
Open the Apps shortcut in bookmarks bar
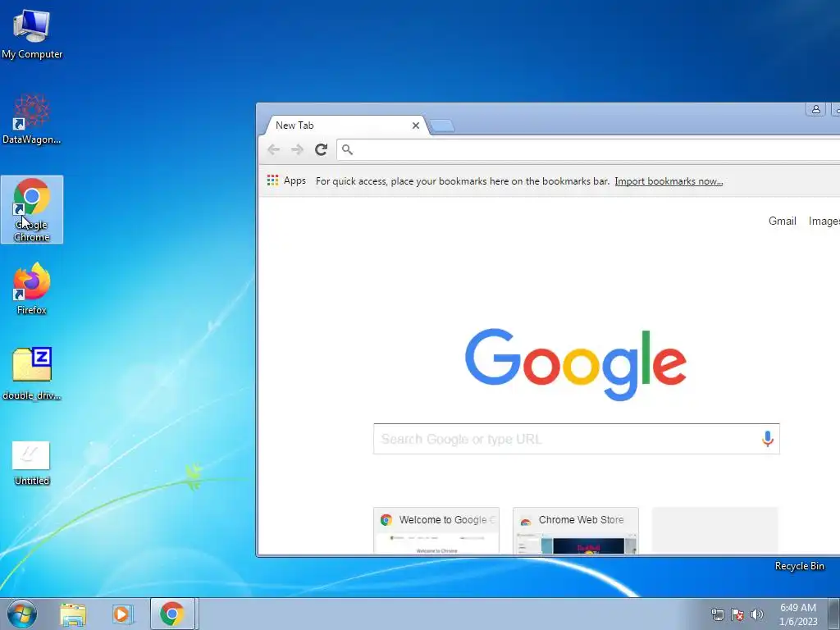286,180
